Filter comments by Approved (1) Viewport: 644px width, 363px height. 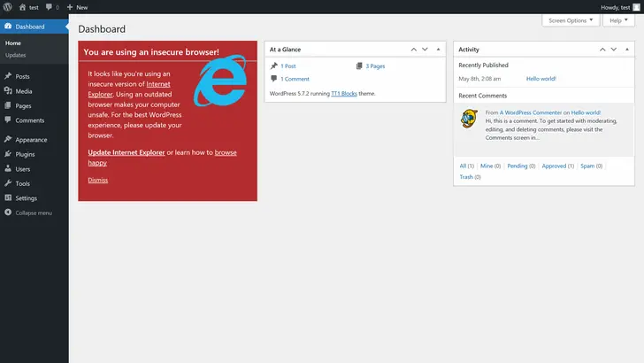(557, 166)
